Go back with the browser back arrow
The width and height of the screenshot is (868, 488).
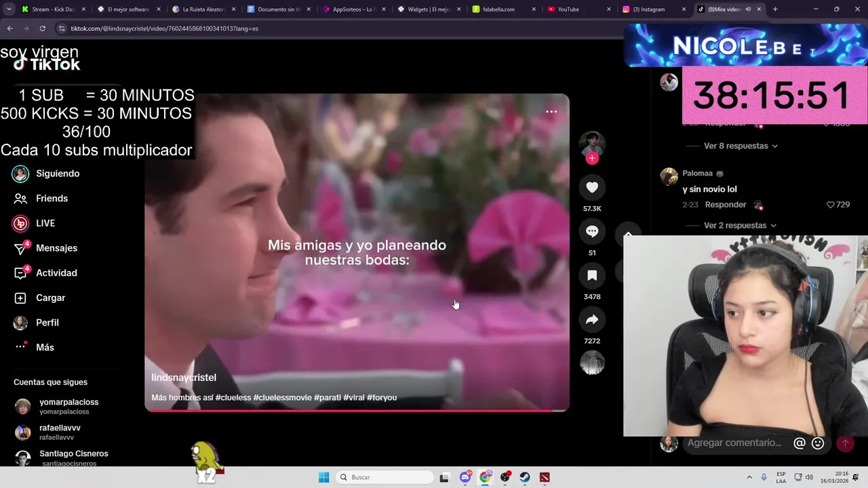coord(9,28)
